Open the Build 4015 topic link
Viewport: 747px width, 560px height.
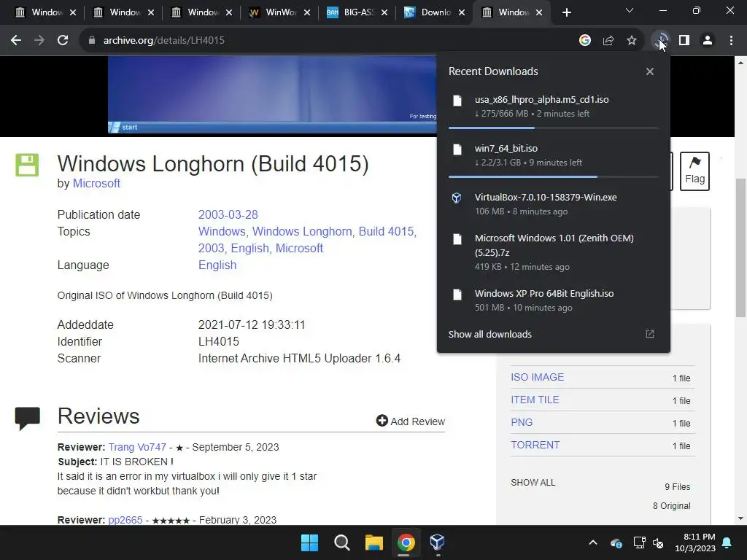point(387,231)
